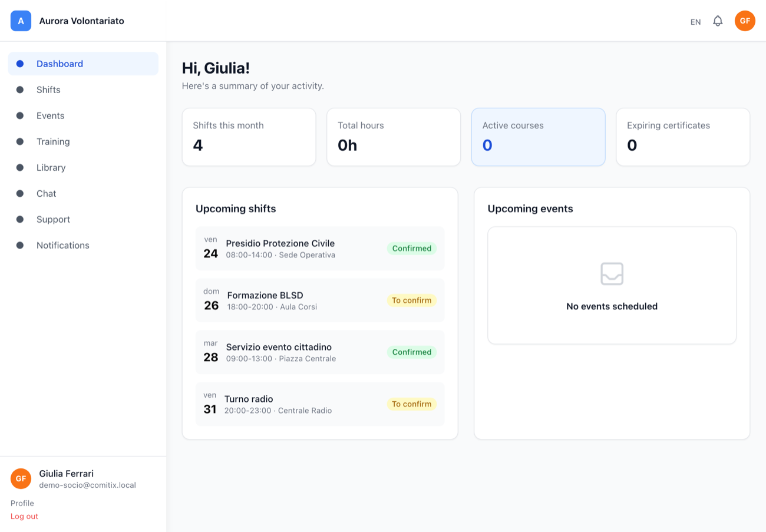
Task: Click the red Log out link
Action: click(x=24, y=516)
